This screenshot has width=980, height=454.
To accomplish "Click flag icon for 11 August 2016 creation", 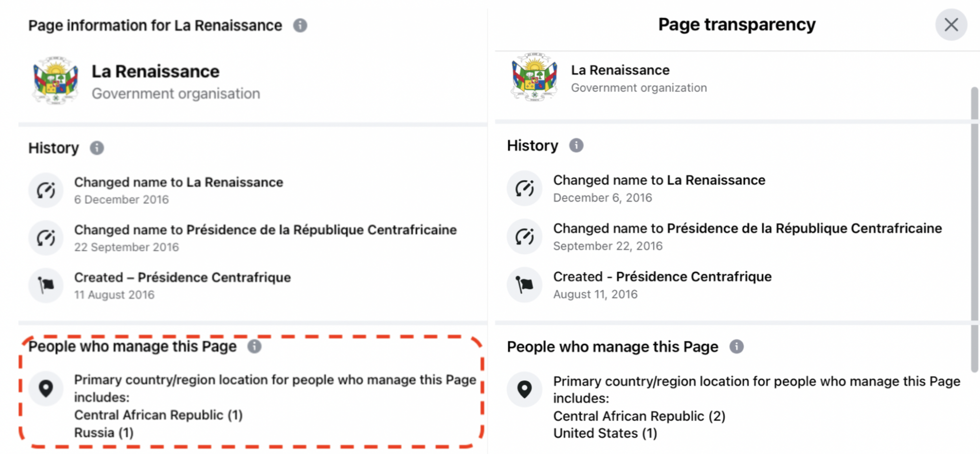I will coord(46,286).
